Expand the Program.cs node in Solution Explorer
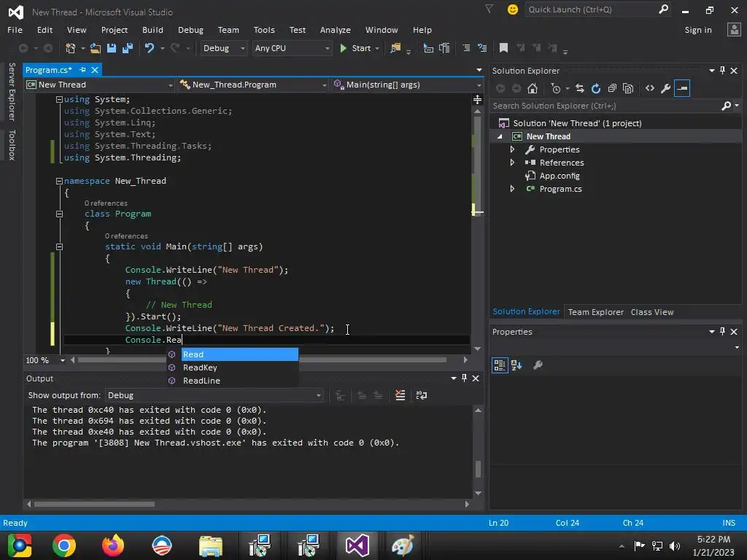Image resolution: width=747 pixels, height=560 pixels. click(x=512, y=189)
